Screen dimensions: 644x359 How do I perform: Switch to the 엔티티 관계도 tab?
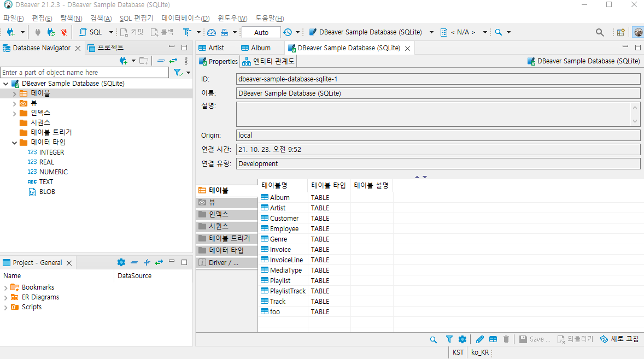268,61
